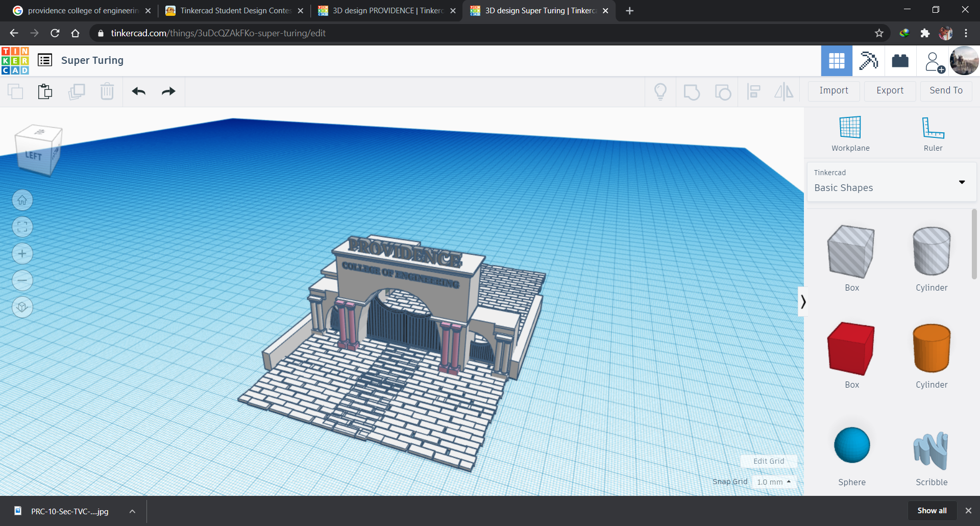Go back with the browser back arrow
Viewport: 980px width, 526px height.
point(14,33)
